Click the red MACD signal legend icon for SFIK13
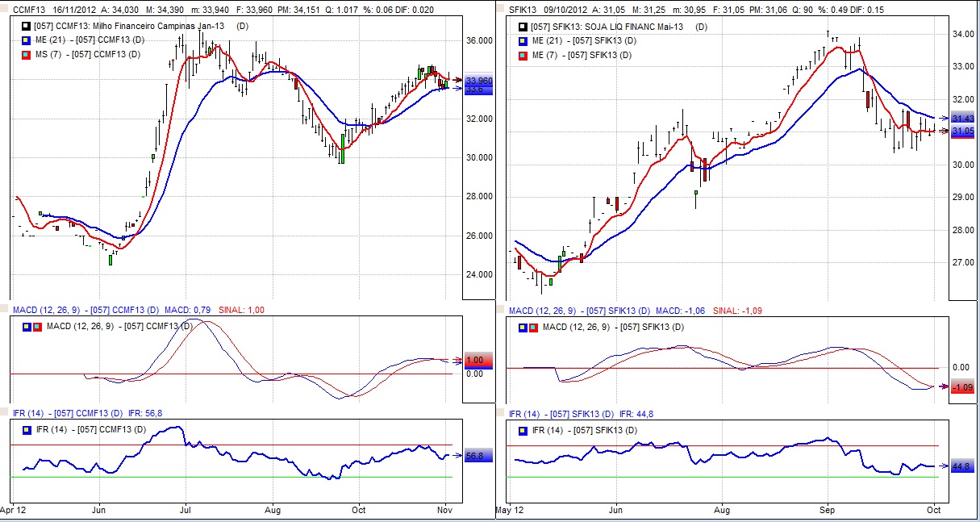This screenshot has width=980, height=522. tap(532, 328)
